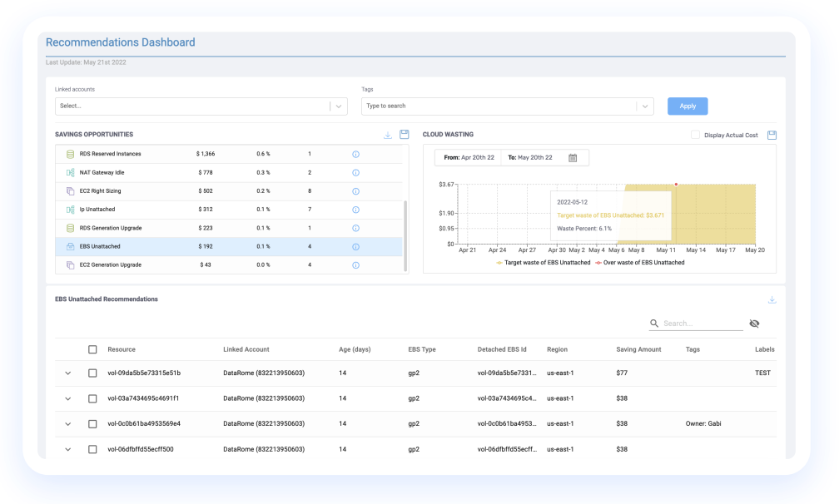The height and width of the screenshot is (504, 839).
Task: Expand row vol-03a7434695c4691f1
Action: point(68,398)
